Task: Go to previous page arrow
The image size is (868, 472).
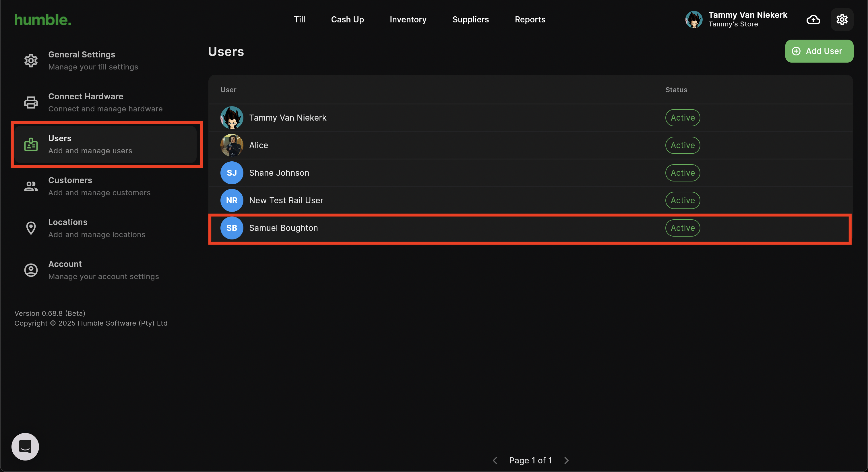Action: coord(495,461)
